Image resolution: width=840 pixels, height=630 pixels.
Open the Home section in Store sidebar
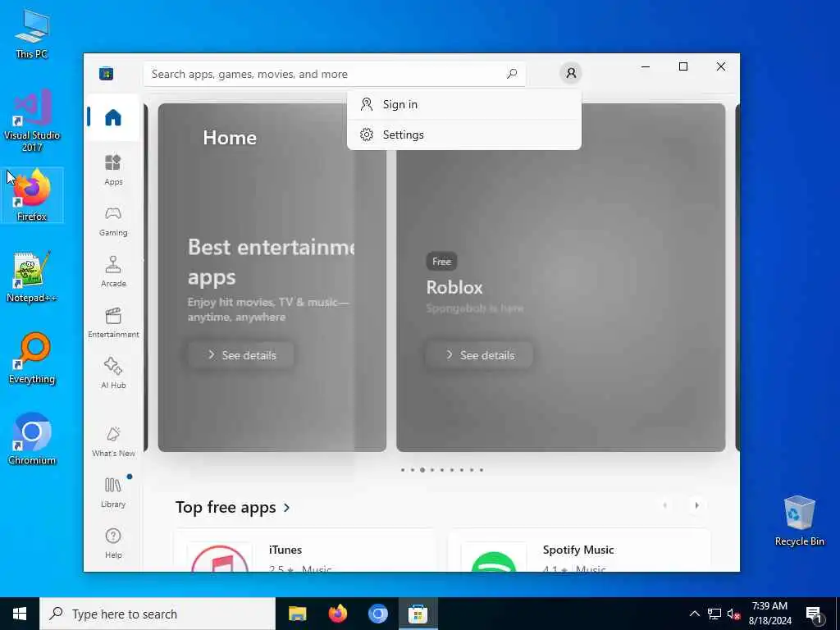pyautogui.click(x=113, y=117)
